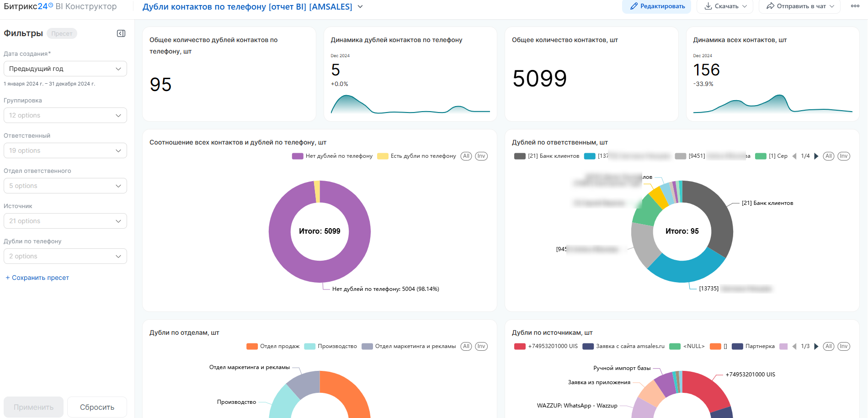The height and width of the screenshot is (418, 868).
Task: Open the Группировка filter with 12 options
Action: point(65,115)
